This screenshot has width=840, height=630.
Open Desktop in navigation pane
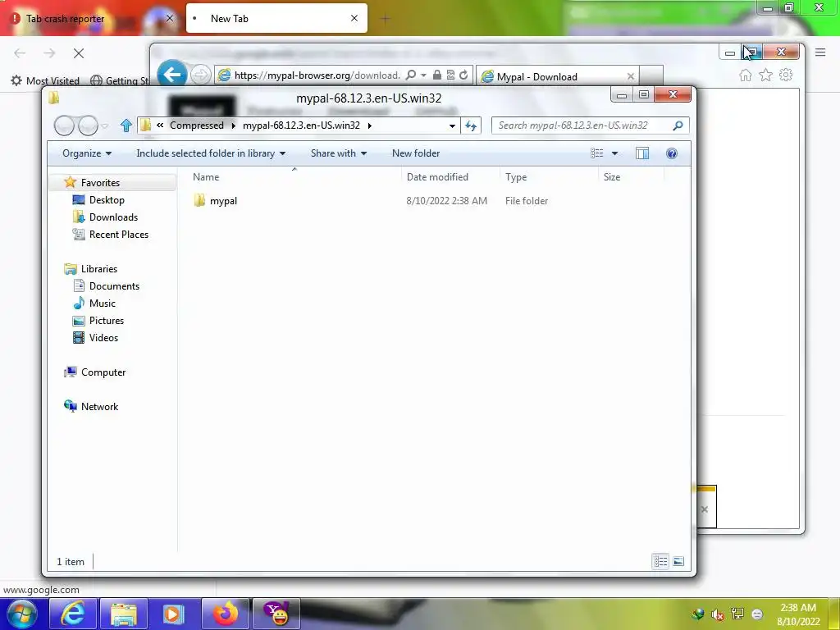107,200
